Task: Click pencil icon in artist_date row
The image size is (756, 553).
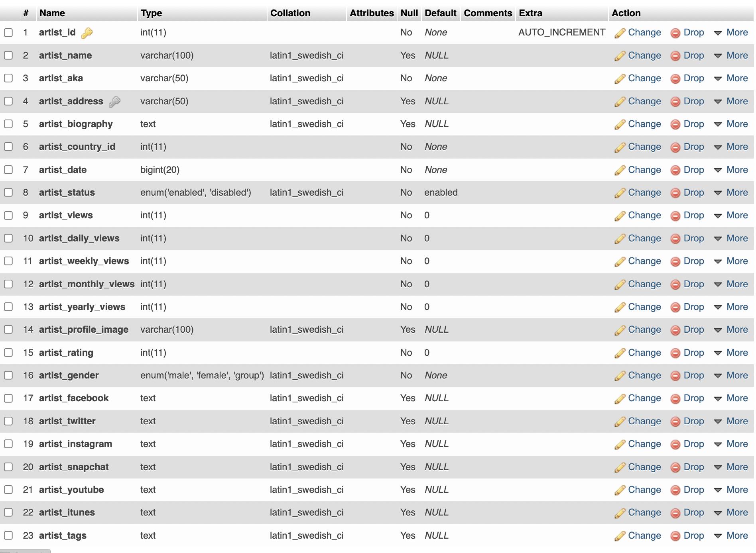Action: [620, 171]
